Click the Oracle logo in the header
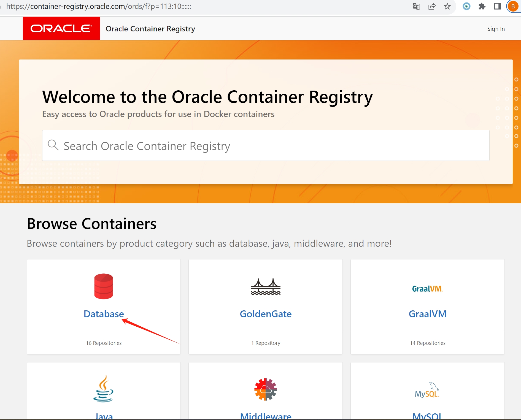 61,28
